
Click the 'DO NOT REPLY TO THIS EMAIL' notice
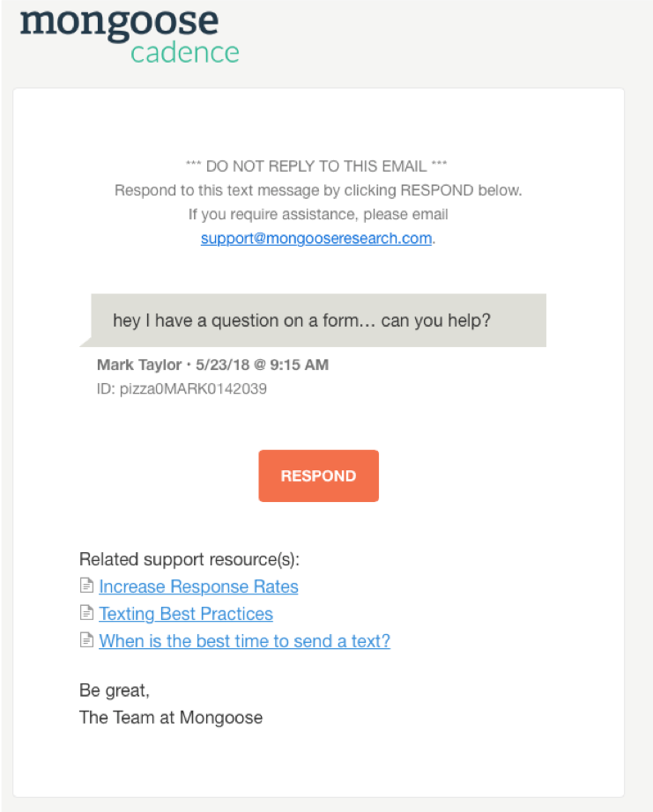point(317,166)
